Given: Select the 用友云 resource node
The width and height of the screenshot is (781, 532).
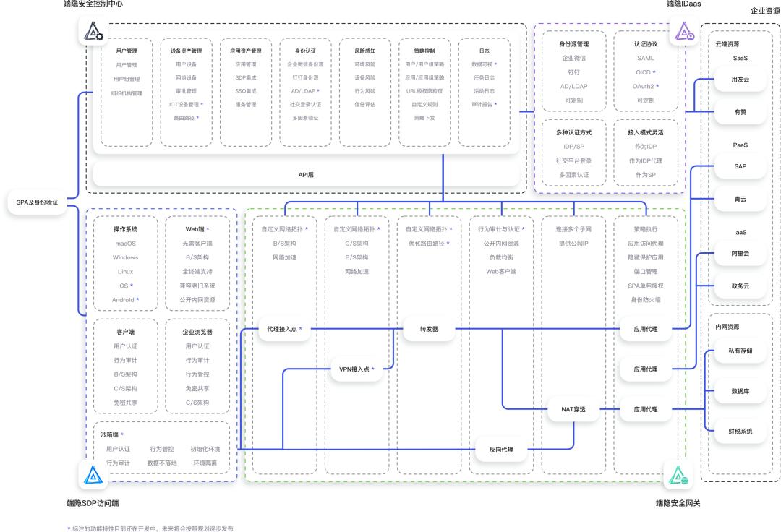Looking at the screenshot, I should click(x=741, y=79).
